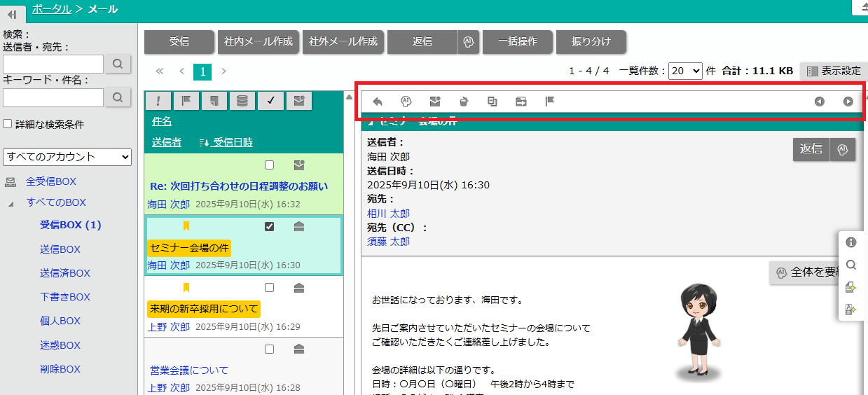Screen dimensions: 868x395
Task: Go to next mail with right arrow
Action: click(x=848, y=102)
